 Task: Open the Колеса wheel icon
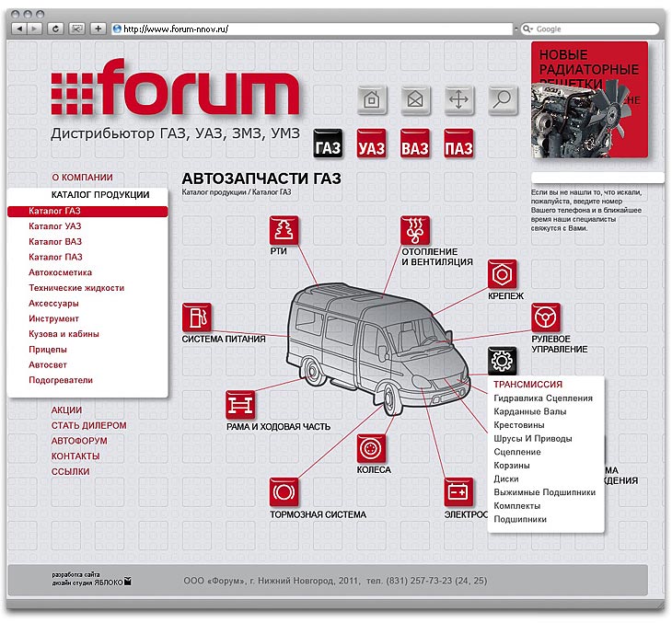(371, 448)
